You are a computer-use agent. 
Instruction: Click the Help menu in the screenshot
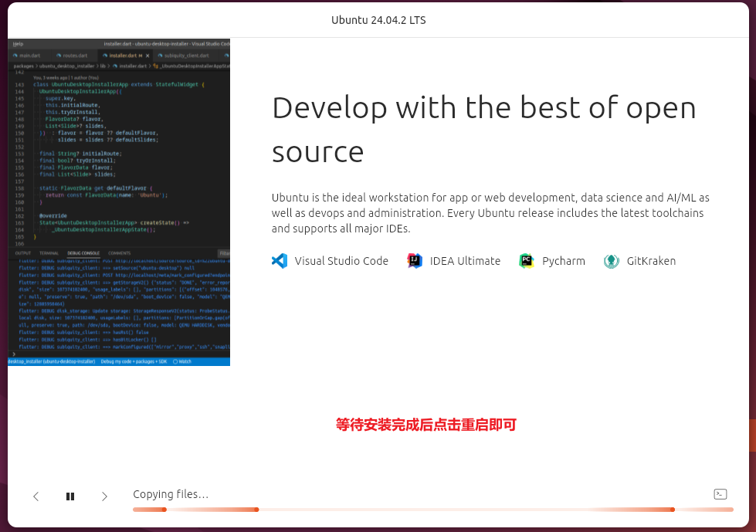(x=18, y=44)
